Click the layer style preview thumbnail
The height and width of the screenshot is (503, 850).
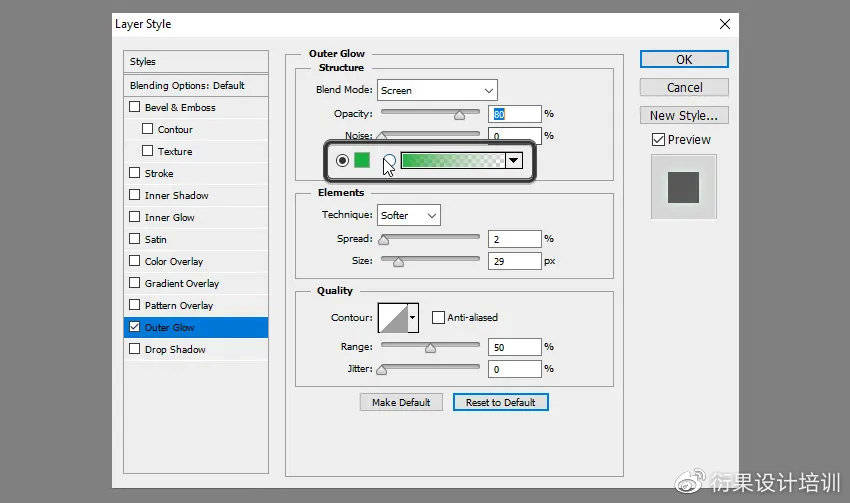pyautogui.click(x=683, y=186)
